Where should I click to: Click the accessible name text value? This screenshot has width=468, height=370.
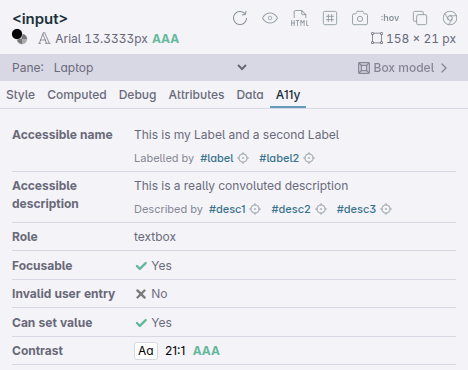pyautogui.click(x=237, y=135)
